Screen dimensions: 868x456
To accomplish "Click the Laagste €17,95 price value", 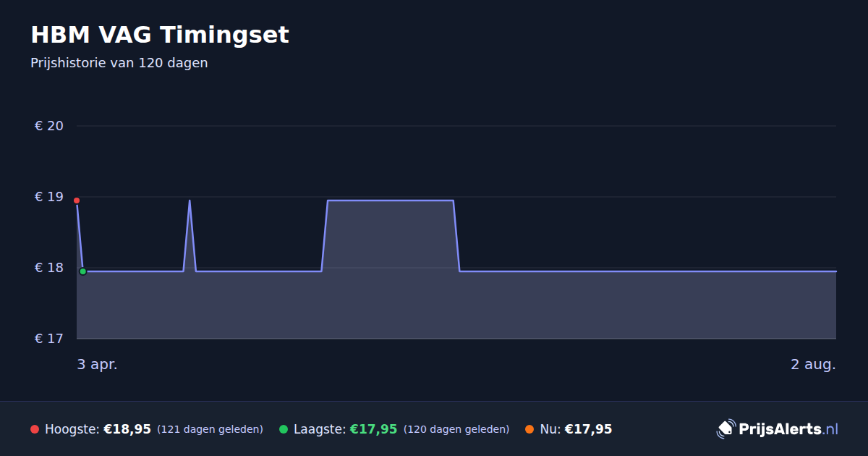I will pos(374,429).
